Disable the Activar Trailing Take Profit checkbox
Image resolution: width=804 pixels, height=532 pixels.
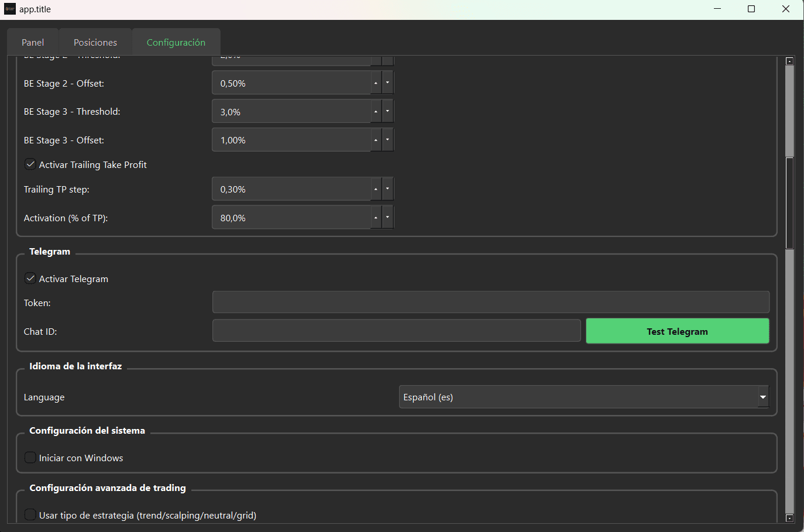point(30,164)
